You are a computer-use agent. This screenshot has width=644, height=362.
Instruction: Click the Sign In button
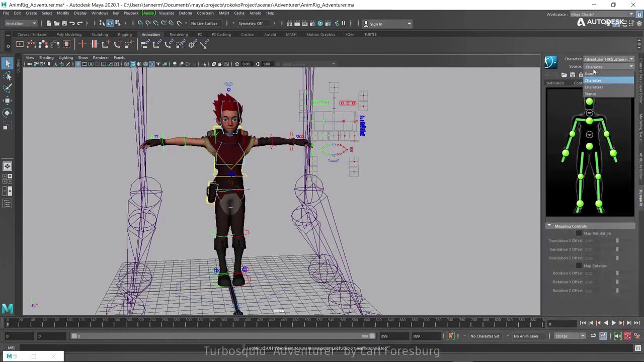(376, 24)
